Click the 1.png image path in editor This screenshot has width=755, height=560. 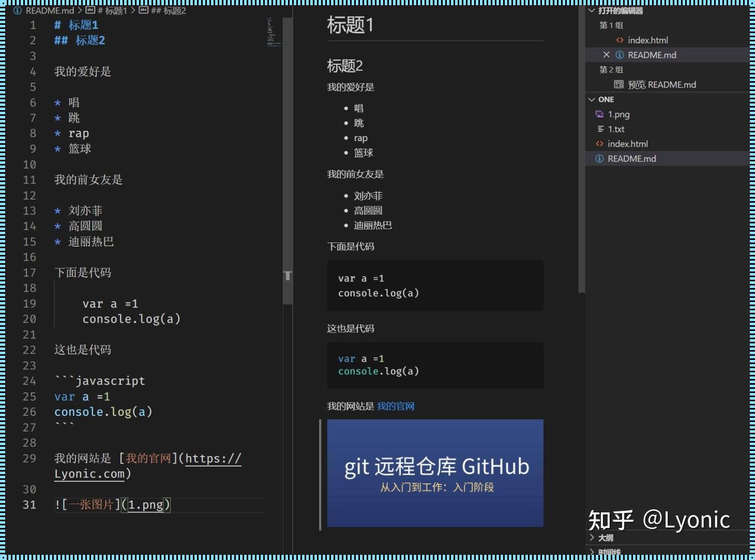coord(146,505)
